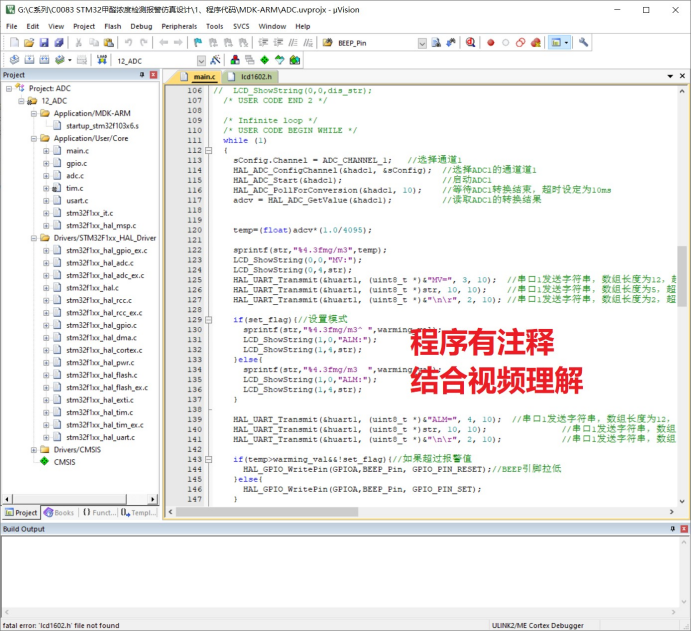Viewport: 692px width, 631px height.
Task: Open the SVCS menu
Action: [x=241, y=26]
